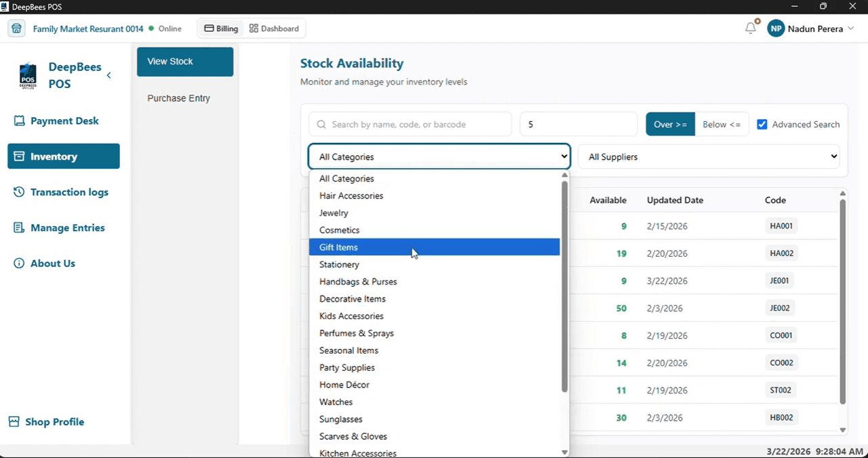
Task: Click the HA001 code badge
Action: pyautogui.click(x=781, y=226)
